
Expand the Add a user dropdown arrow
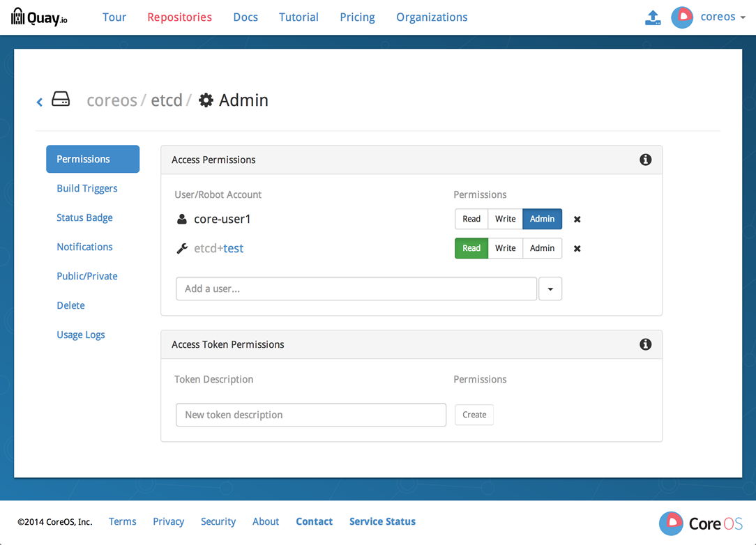(x=550, y=289)
